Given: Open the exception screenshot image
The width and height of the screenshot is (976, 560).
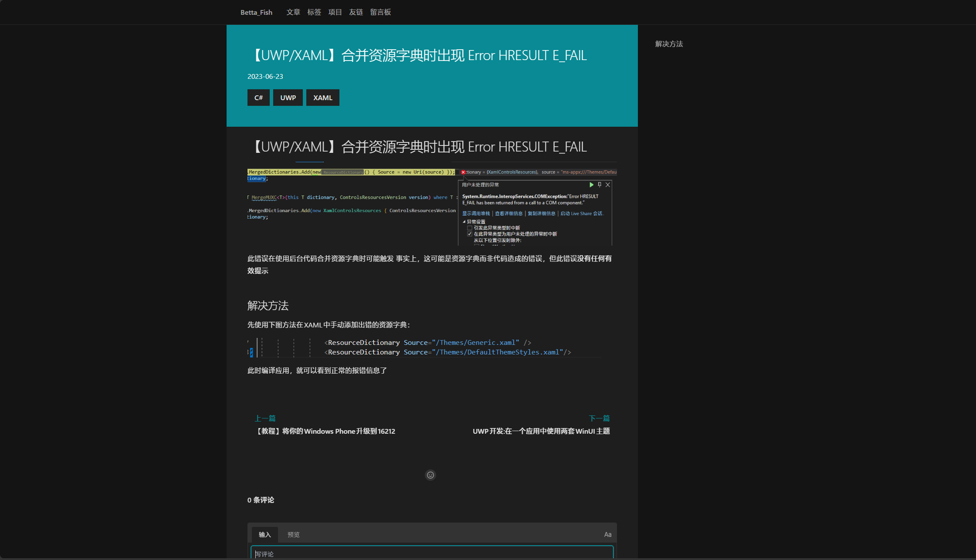Looking at the screenshot, I should [x=432, y=207].
